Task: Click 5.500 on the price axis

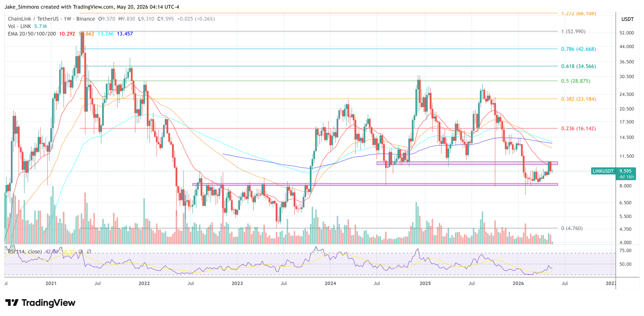Action: pos(625,216)
